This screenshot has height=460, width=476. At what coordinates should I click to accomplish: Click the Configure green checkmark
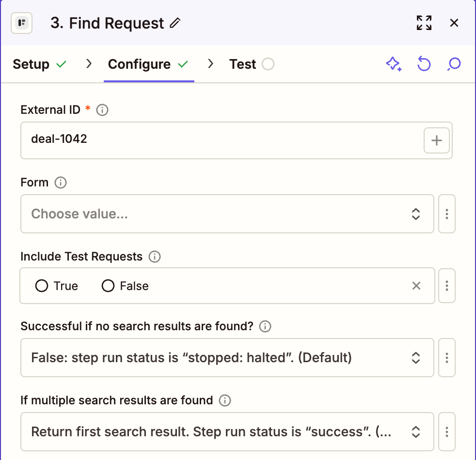click(x=183, y=64)
